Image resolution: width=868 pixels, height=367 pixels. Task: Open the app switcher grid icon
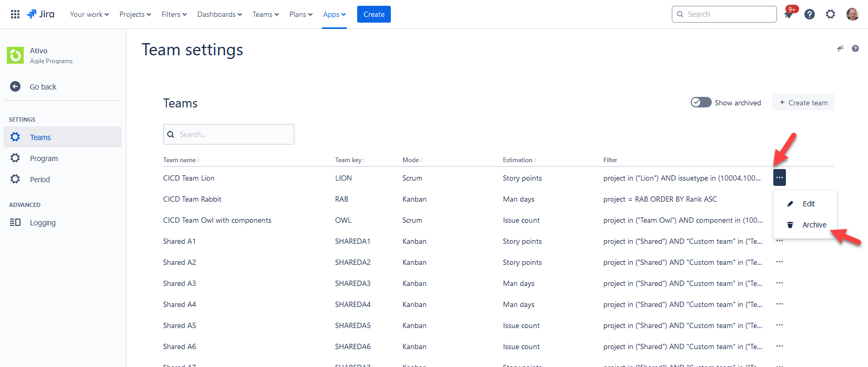click(15, 14)
